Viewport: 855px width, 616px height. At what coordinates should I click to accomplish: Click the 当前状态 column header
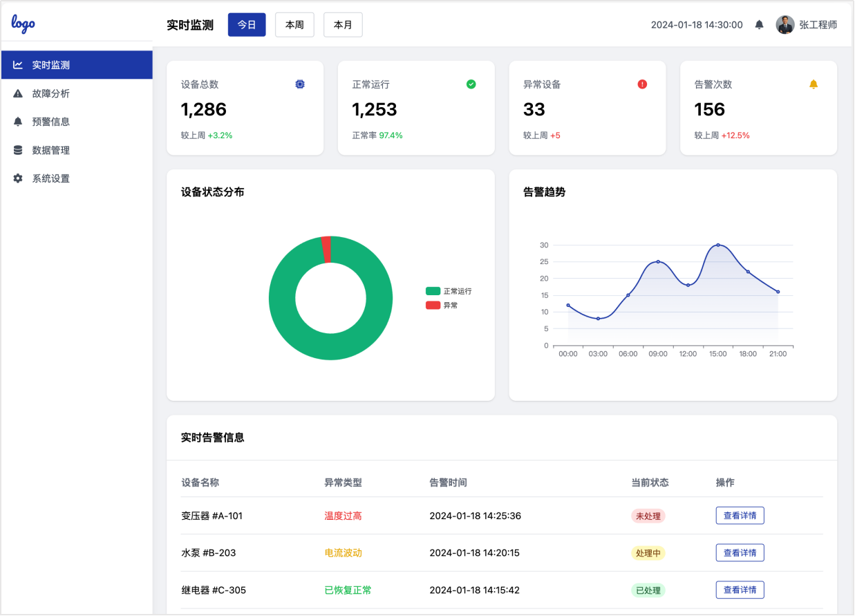click(x=650, y=483)
